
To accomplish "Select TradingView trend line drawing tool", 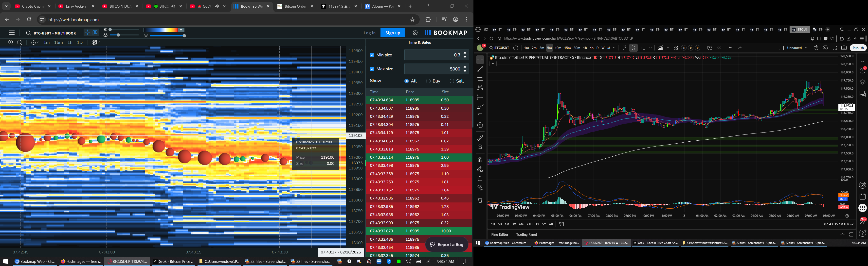I will [x=480, y=69].
